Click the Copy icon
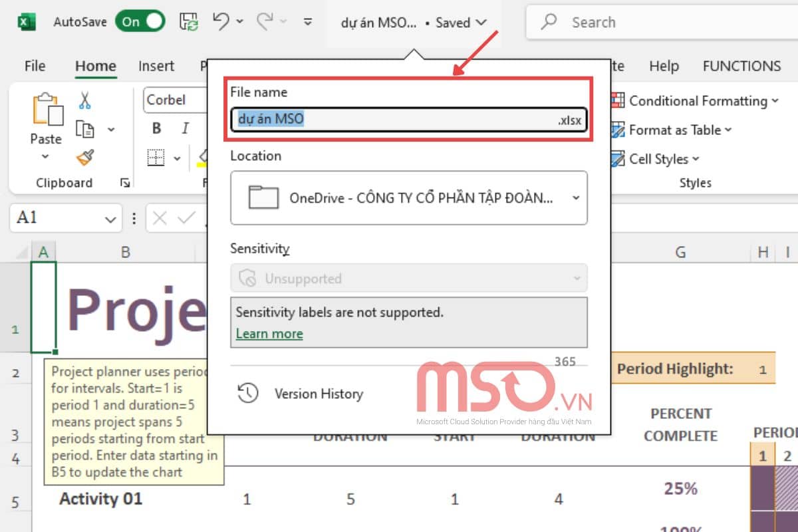Screen dimensions: 798x532 [84, 129]
